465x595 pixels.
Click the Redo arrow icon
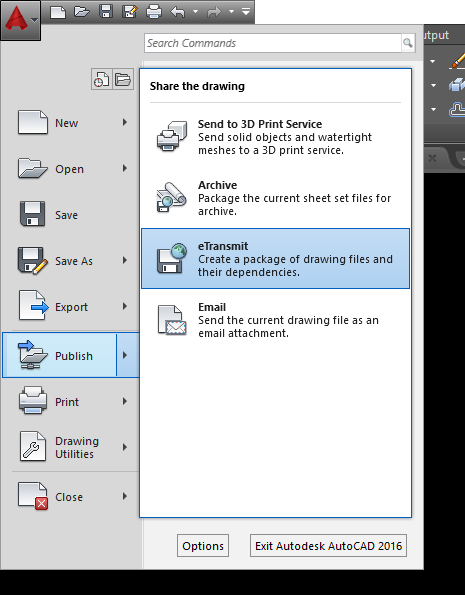click(214, 12)
